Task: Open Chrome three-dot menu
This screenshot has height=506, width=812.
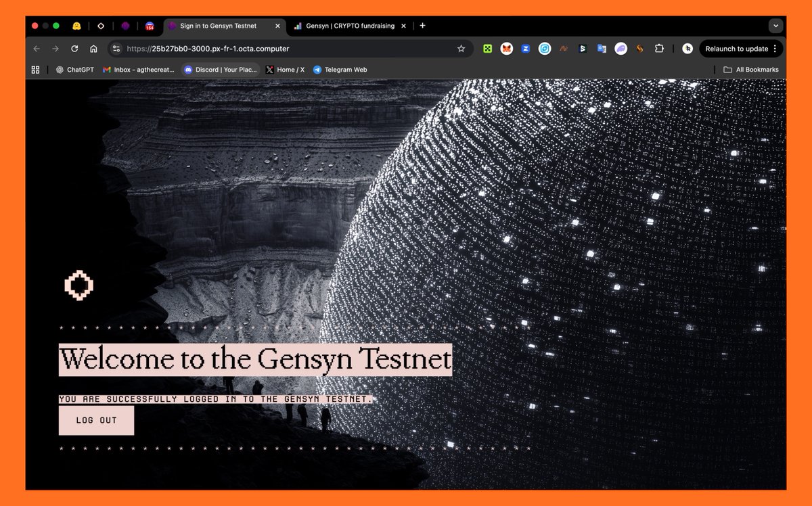Action: [x=775, y=49]
